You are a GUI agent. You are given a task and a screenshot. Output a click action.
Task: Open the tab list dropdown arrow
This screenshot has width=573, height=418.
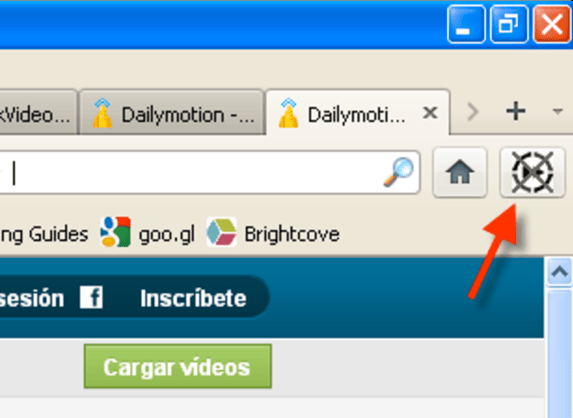click(x=557, y=111)
